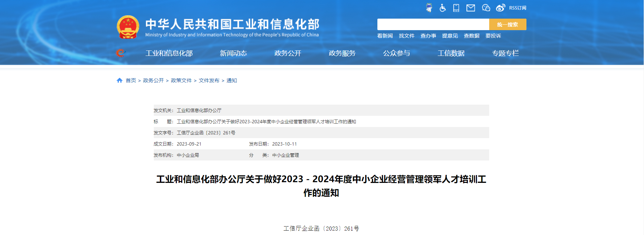Open the 新闻动态 navigation menu

pos(233,53)
